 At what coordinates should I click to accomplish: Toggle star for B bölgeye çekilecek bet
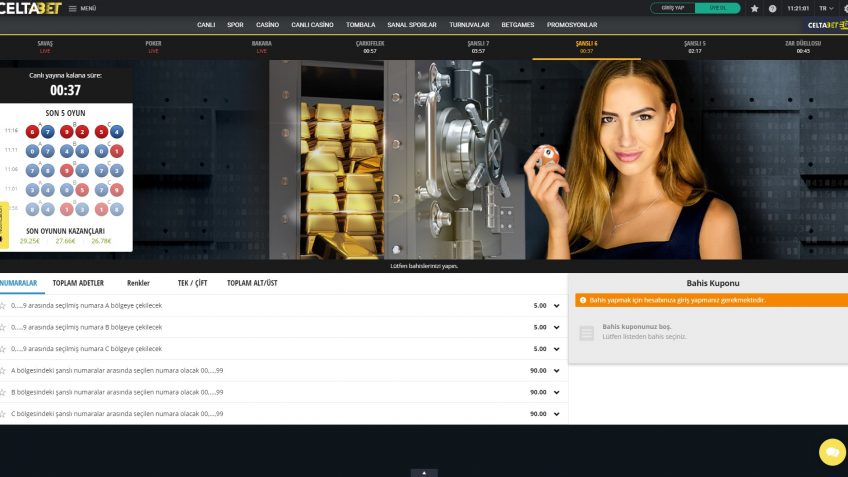tap(3, 327)
